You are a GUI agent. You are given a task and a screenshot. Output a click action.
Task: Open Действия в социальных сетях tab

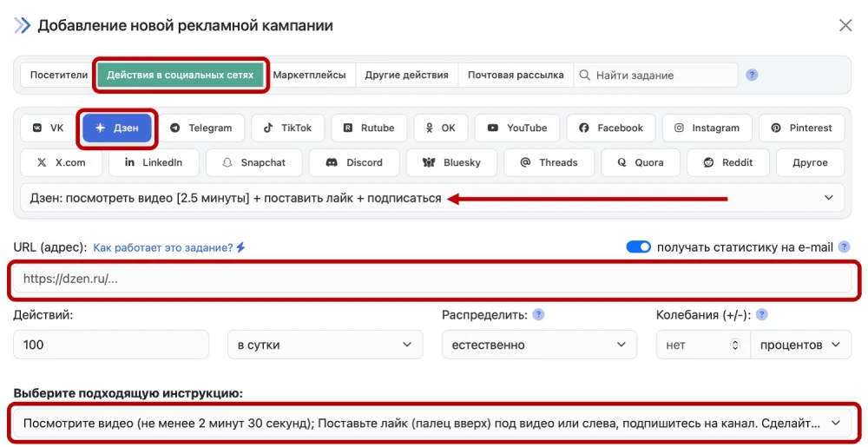(180, 75)
